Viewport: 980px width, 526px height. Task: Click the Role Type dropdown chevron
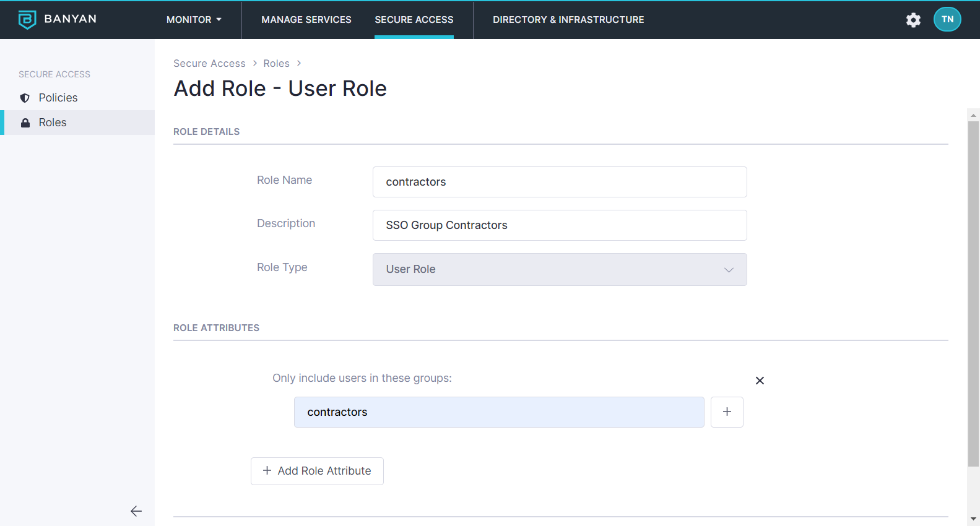(x=729, y=270)
